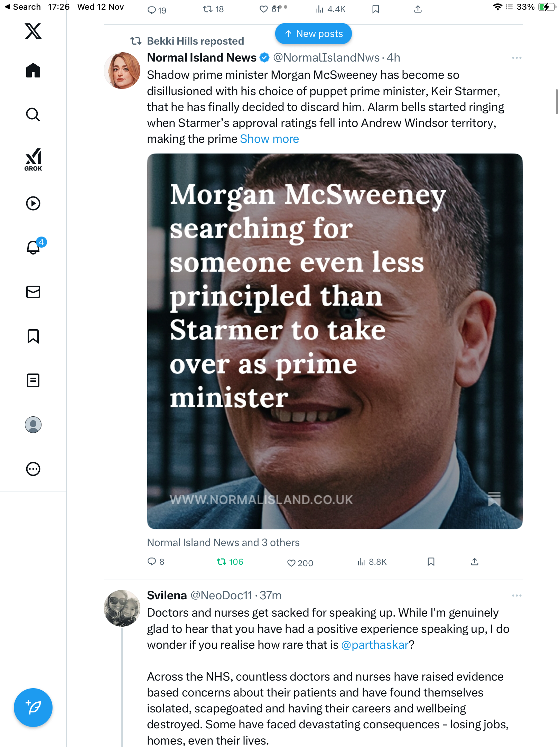Tap the New posts pill
This screenshot has width=560, height=747.
[x=313, y=34]
